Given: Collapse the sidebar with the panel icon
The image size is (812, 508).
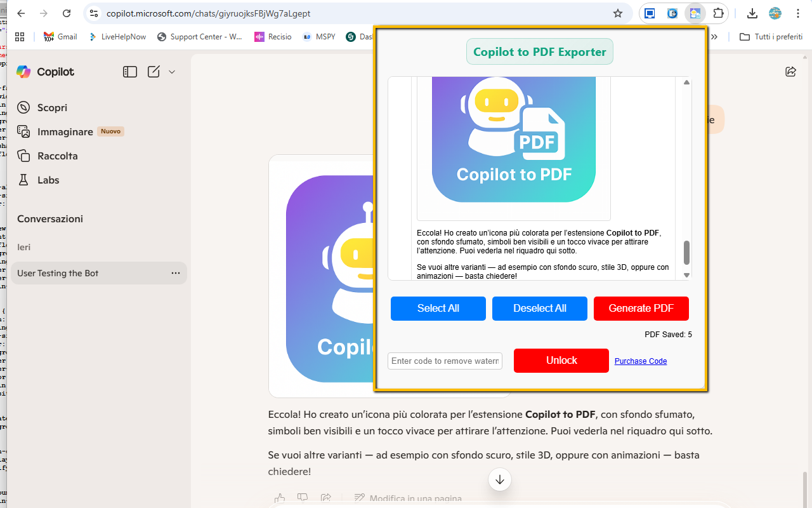Looking at the screenshot, I should 129,72.
